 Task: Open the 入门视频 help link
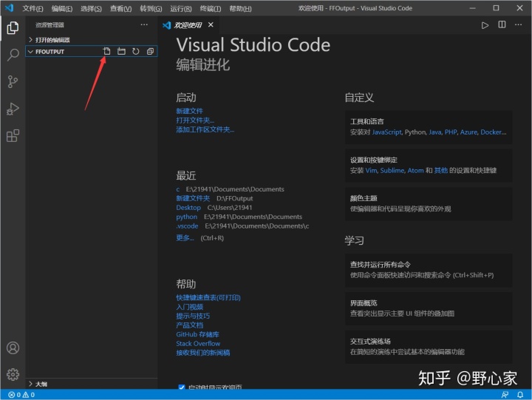click(x=190, y=307)
